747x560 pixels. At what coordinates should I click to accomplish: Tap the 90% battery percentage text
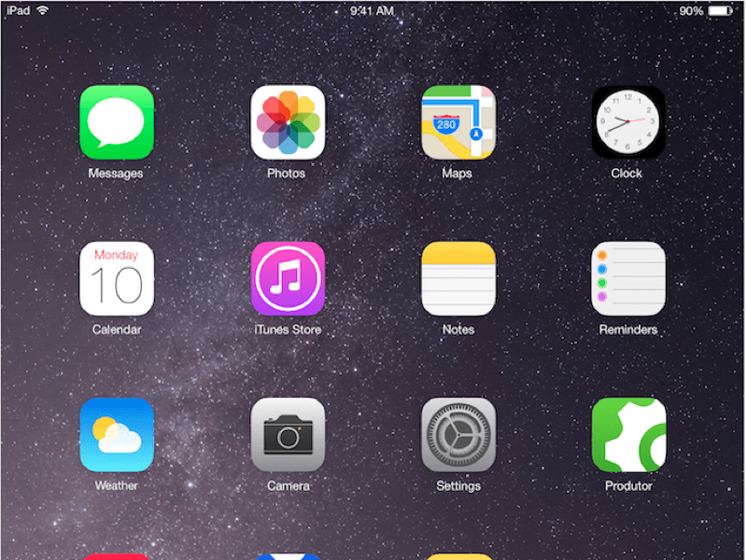click(x=691, y=10)
